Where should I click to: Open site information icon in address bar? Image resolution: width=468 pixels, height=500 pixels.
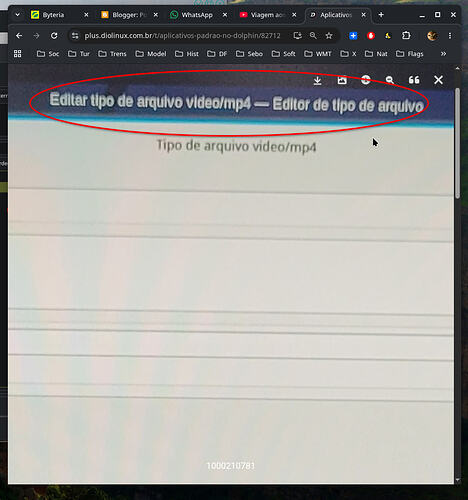[x=75, y=36]
